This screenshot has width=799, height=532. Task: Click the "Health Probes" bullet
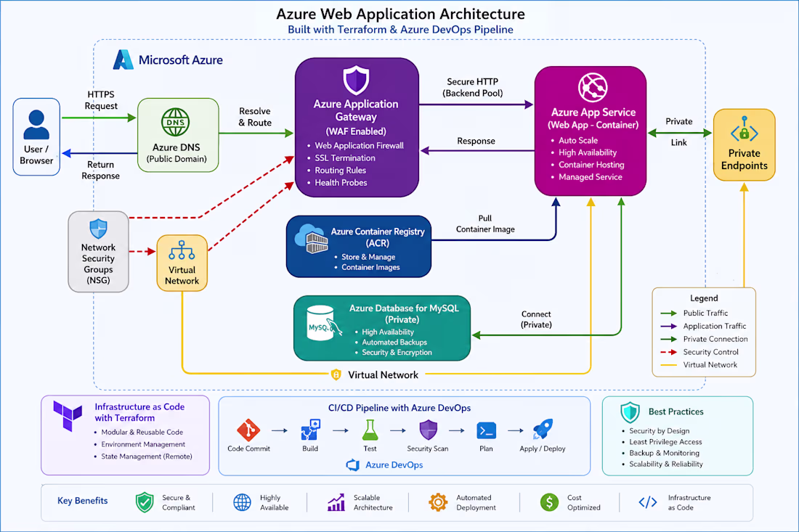341,182
